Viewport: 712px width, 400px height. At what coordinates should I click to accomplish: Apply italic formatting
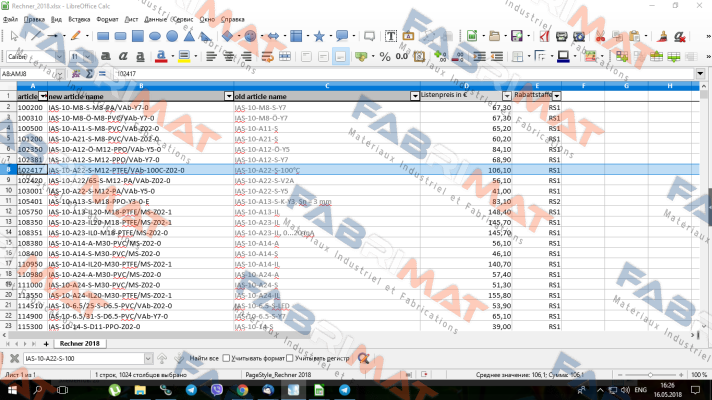click(x=123, y=56)
